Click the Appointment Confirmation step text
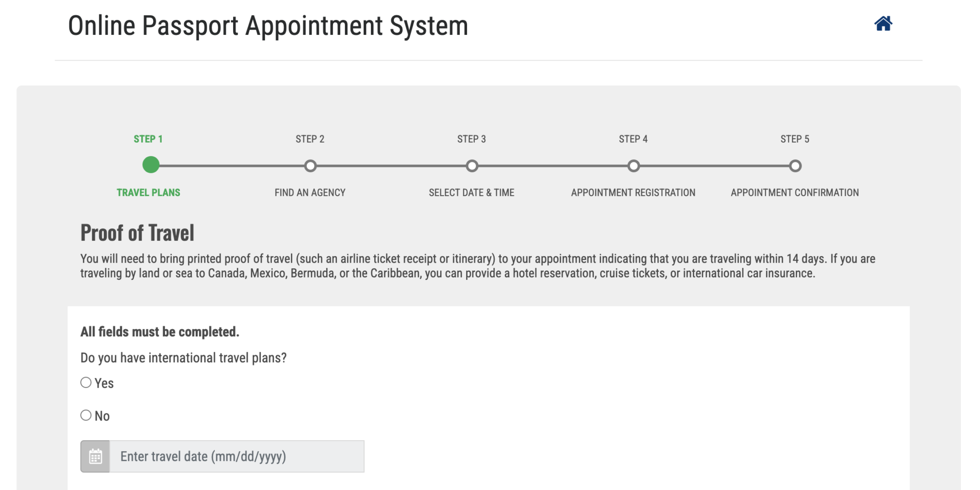The height and width of the screenshot is (490, 980). (794, 192)
